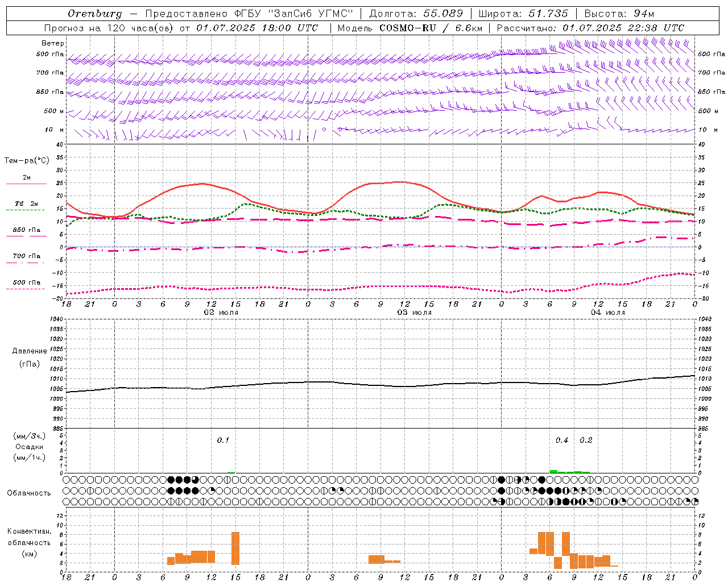728x582 pixels.
Task: Select the Высота: 94м label
Action: [620, 14]
